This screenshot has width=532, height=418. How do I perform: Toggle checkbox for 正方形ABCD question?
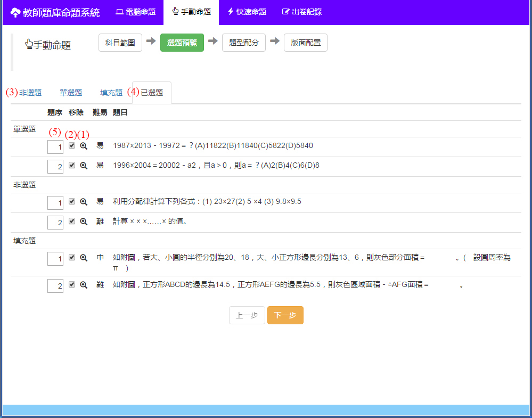(x=71, y=285)
